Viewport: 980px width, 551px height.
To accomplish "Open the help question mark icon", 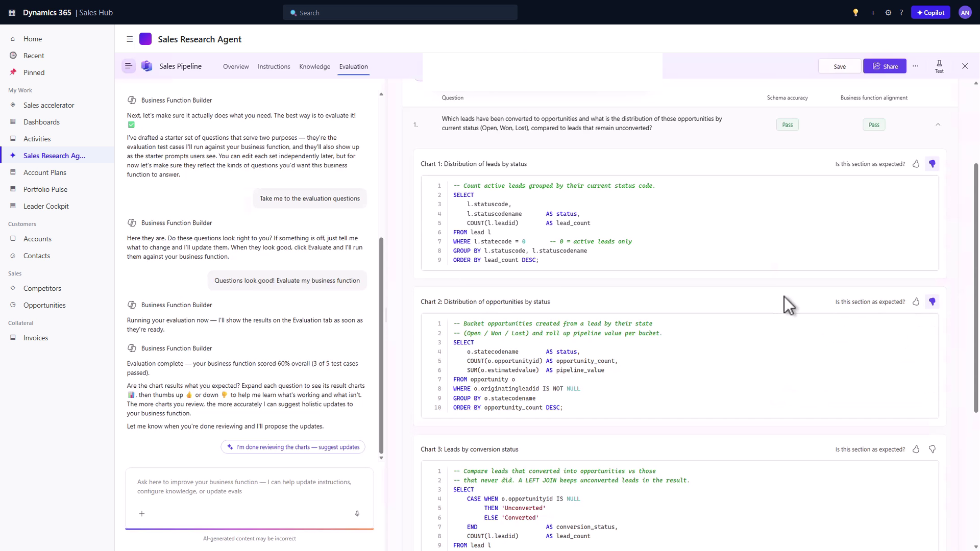I will (901, 13).
